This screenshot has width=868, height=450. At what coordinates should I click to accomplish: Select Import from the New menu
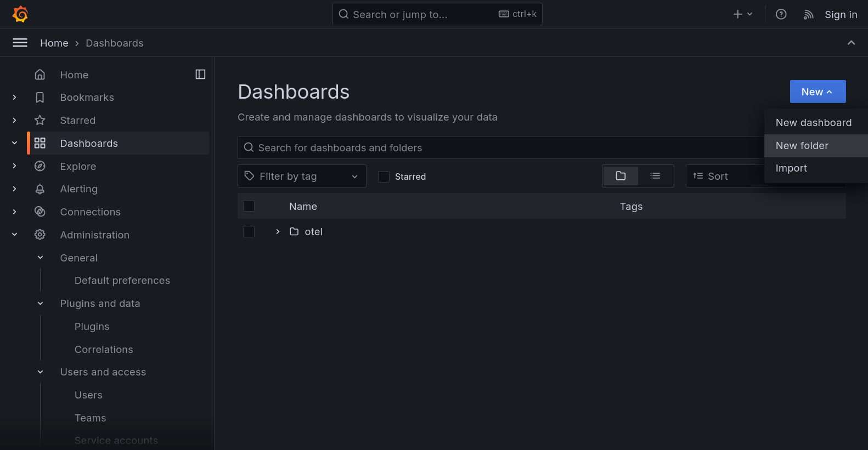pyautogui.click(x=791, y=168)
